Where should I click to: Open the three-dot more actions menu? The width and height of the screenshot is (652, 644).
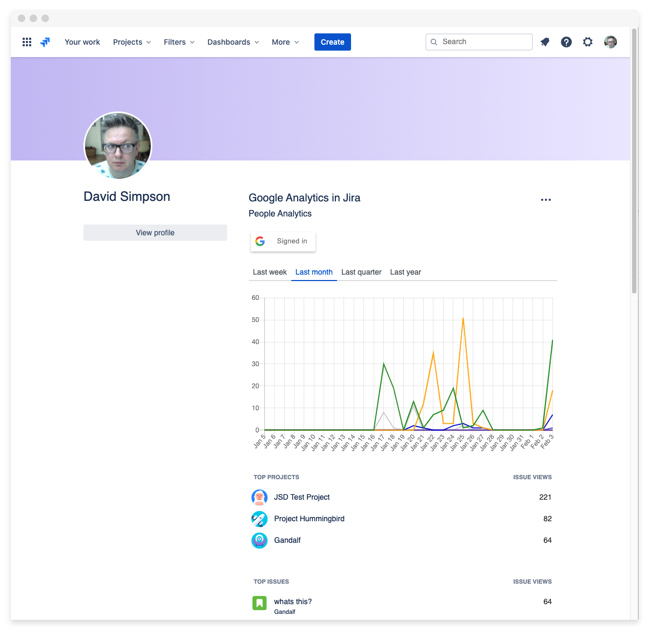(x=546, y=200)
